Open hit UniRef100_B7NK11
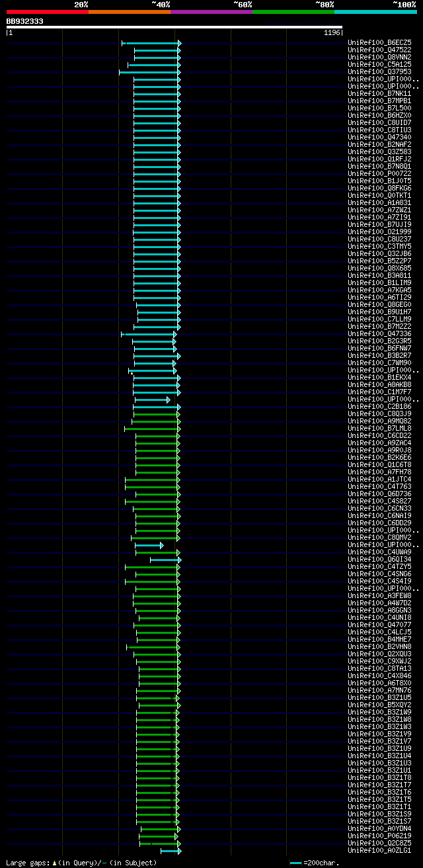This screenshot has width=423, height=868. (379, 93)
